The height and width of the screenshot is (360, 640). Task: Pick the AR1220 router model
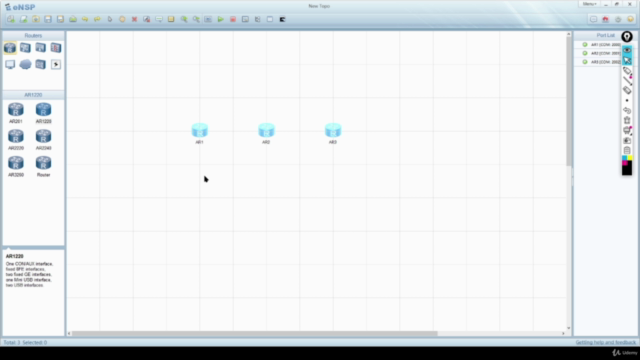[43, 112]
